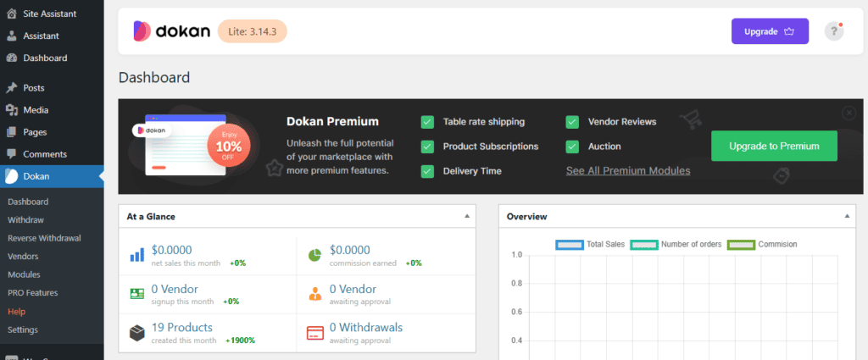Open Vendors submenu item
This screenshot has width=868, height=360.
click(x=23, y=257)
